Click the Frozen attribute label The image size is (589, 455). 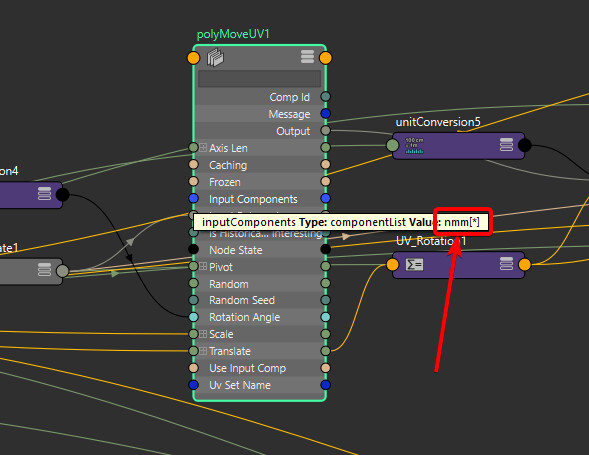click(225, 182)
